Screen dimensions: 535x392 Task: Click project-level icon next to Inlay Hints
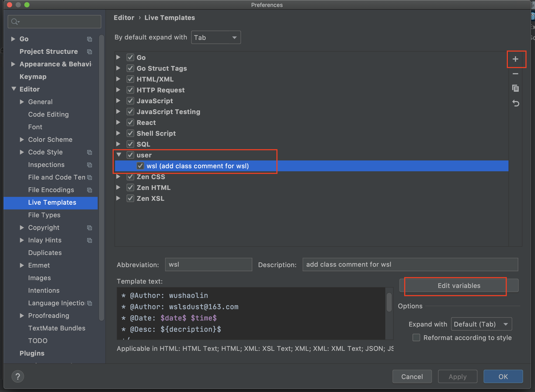point(90,240)
